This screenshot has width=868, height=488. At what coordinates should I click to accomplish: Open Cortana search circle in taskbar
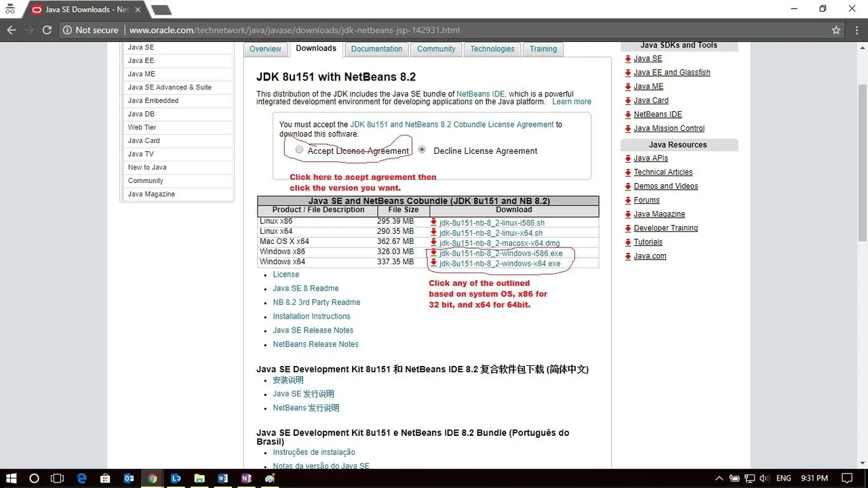coord(35,478)
